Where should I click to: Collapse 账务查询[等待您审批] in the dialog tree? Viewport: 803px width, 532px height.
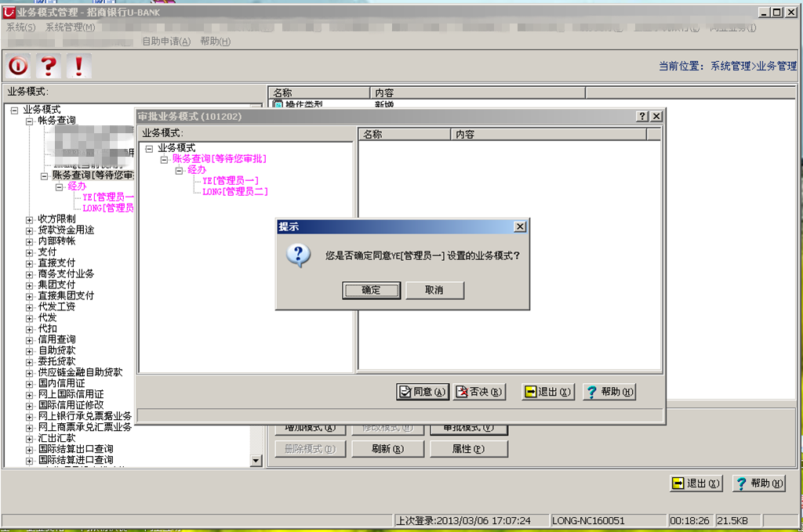click(x=164, y=160)
